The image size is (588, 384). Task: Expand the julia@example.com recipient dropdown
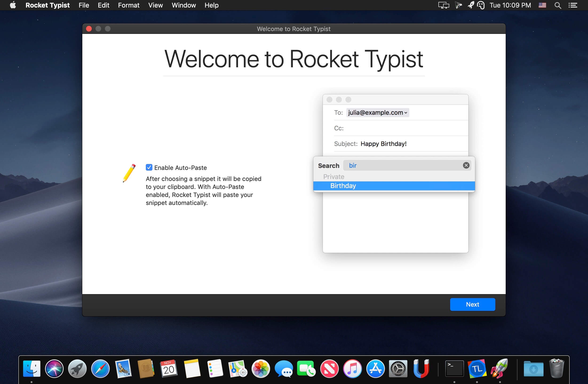[x=405, y=113]
